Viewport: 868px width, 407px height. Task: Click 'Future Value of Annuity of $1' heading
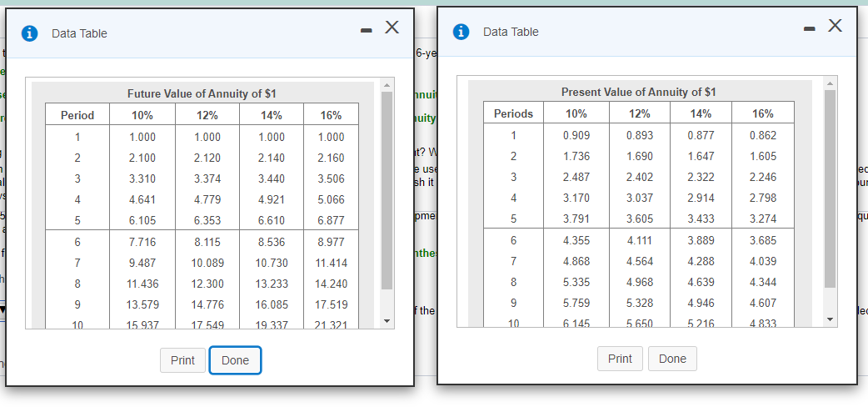(202, 93)
